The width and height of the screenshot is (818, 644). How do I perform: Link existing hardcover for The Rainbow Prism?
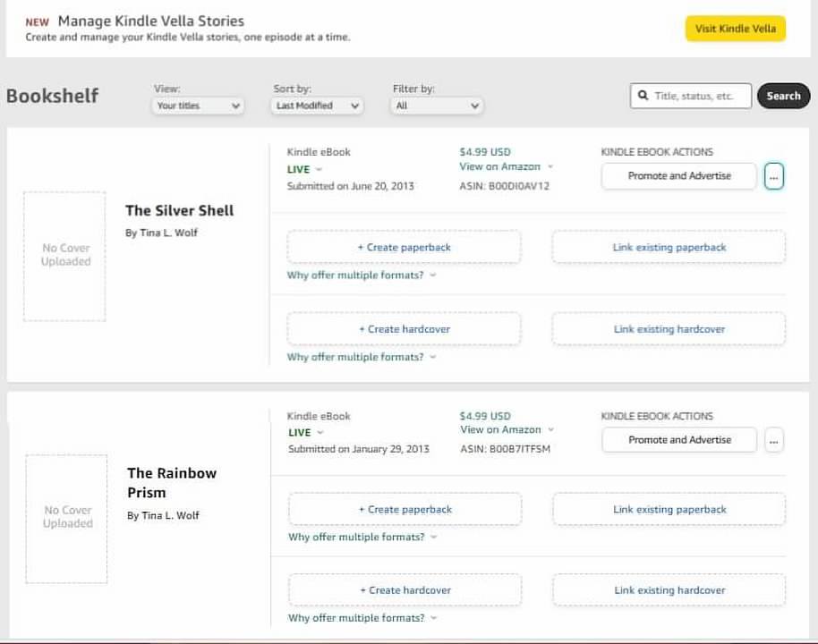[669, 590]
